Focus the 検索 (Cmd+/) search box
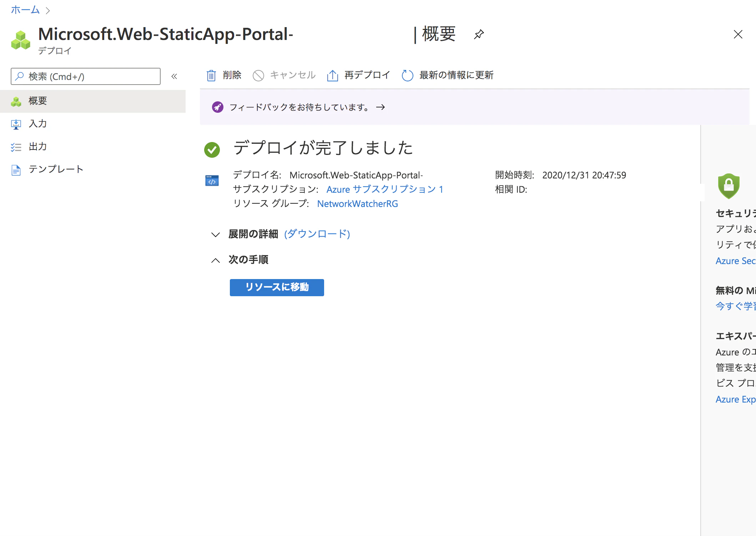 click(86, 76)
